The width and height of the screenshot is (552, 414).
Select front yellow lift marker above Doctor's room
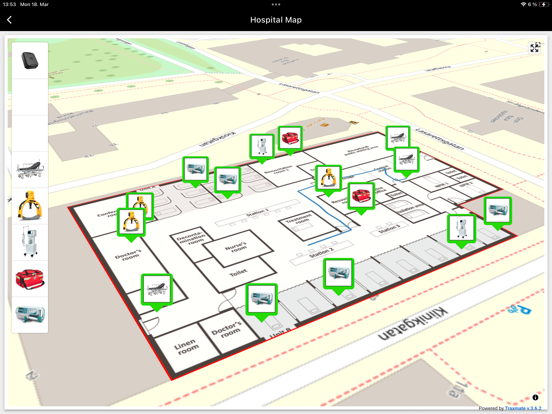(x=131, y=222)
